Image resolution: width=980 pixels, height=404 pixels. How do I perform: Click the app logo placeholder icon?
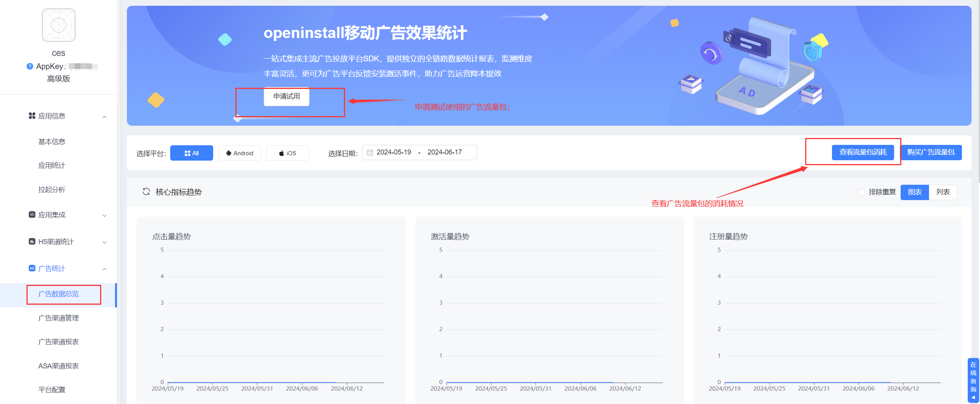tap(59, 25)
